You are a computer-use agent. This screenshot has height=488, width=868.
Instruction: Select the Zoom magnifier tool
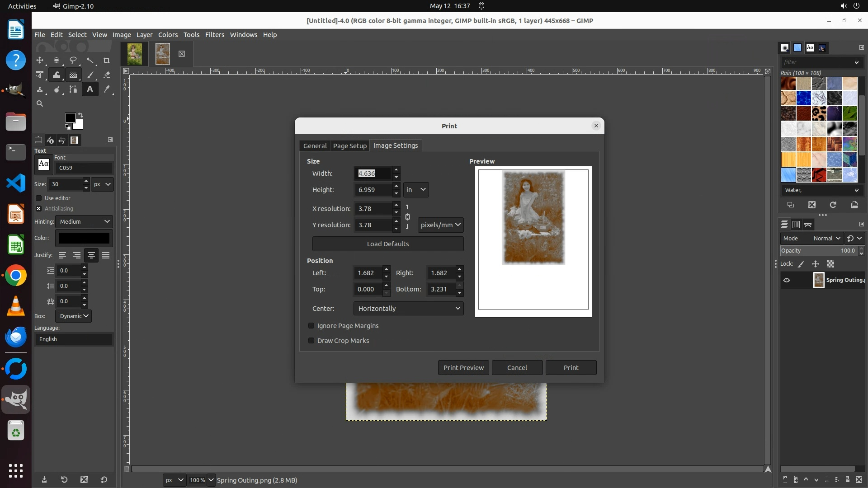pyautogui.click(x=40, y=103)
